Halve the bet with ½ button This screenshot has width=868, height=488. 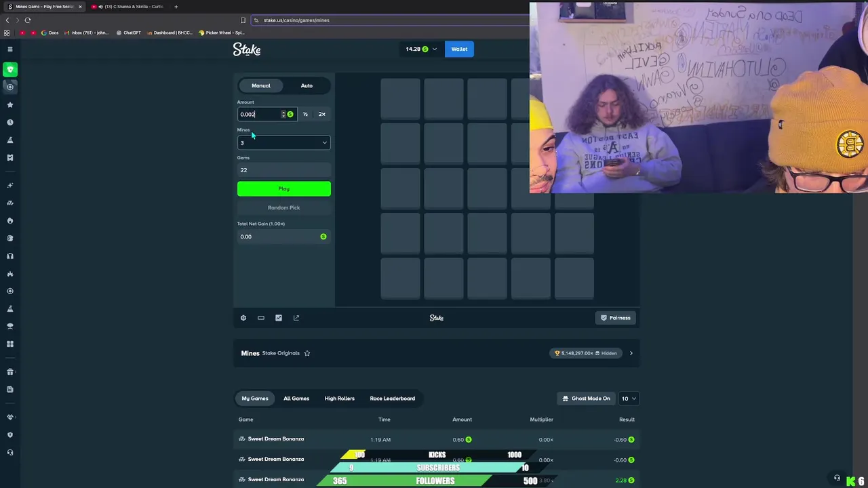pyautogui.click(x=305, y=114)
